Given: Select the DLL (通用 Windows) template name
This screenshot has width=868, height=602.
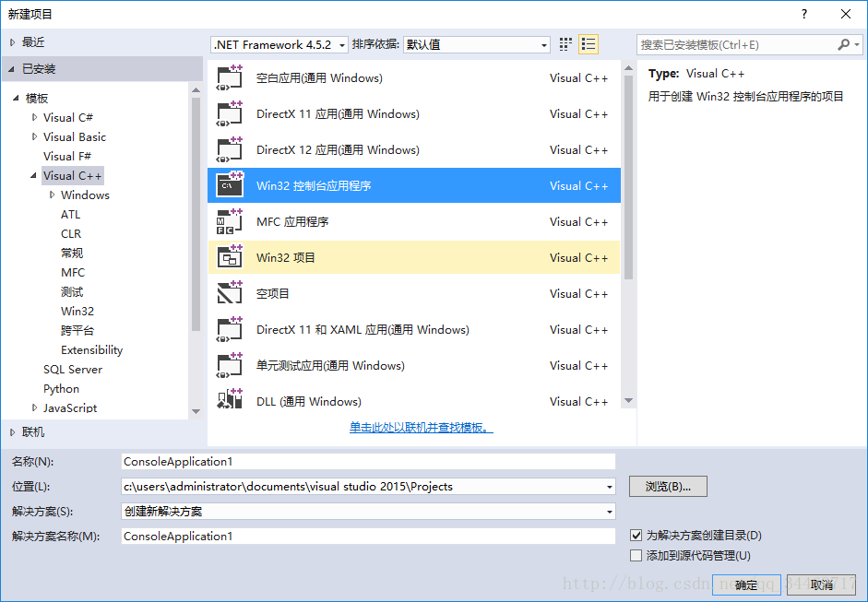Looking at the screenshot, I should (308, 402).
